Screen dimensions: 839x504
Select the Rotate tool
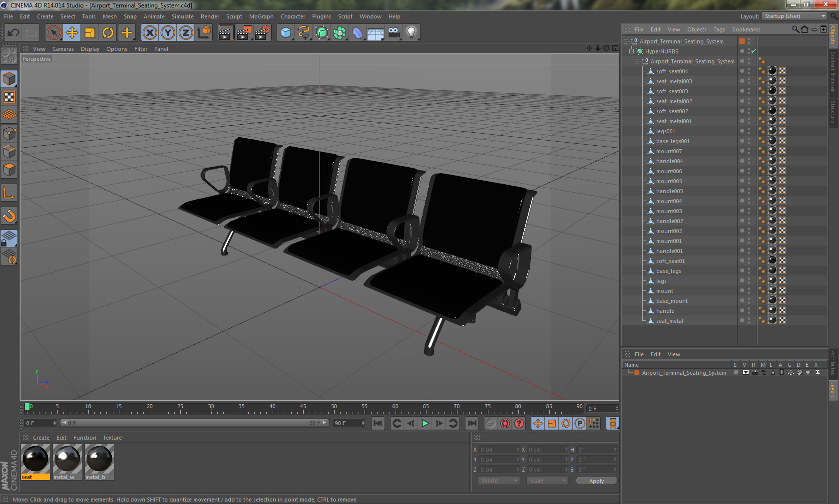(x=108, y=33)
